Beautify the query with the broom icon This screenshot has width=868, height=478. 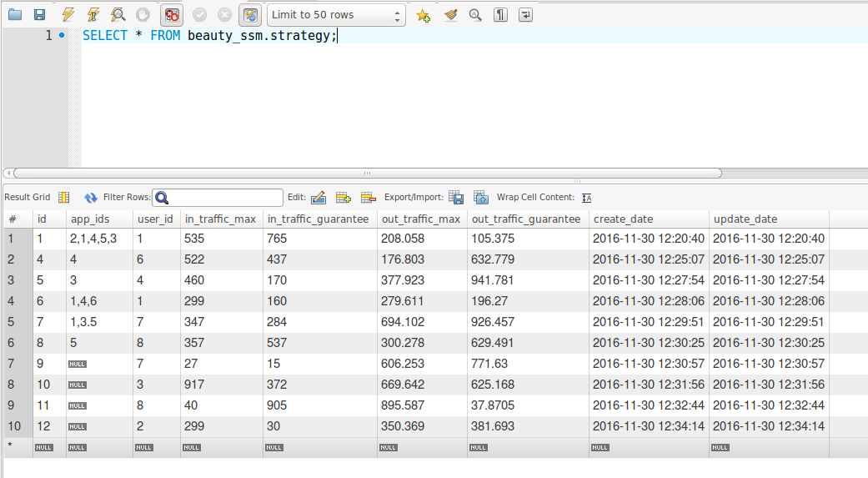pos(450,15)
